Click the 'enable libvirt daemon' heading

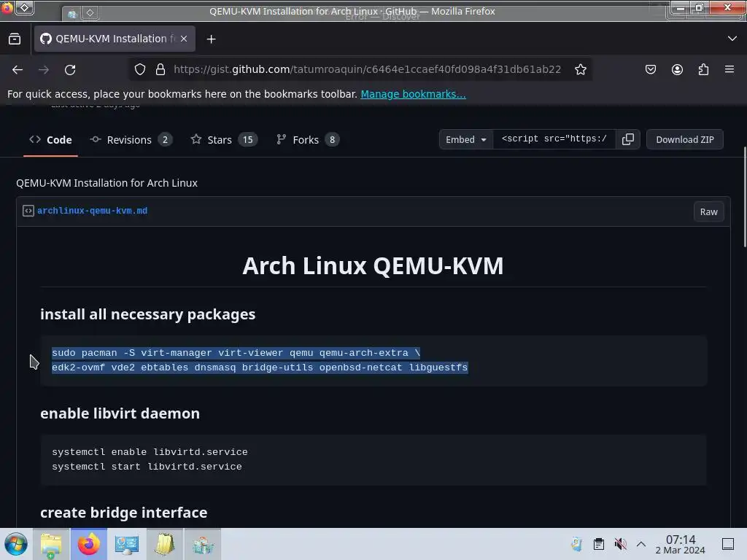pos(120,413)
